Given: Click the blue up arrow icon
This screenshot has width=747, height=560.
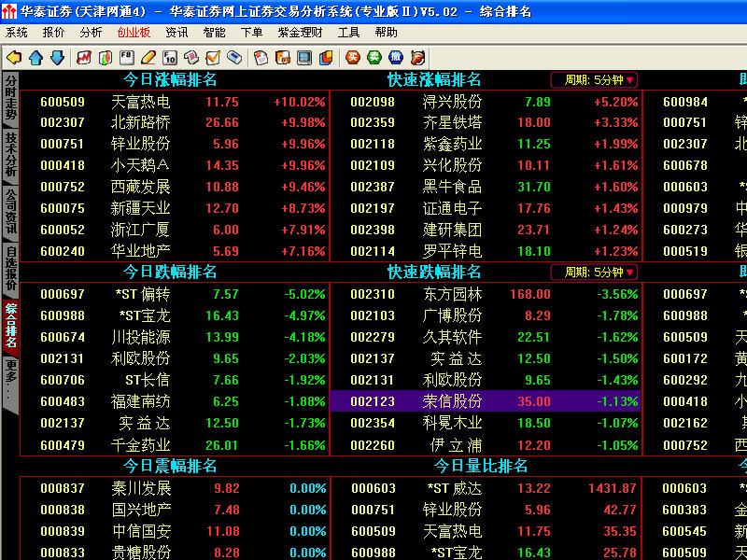Looking at the screenshot, I should (x=35, y=58).
